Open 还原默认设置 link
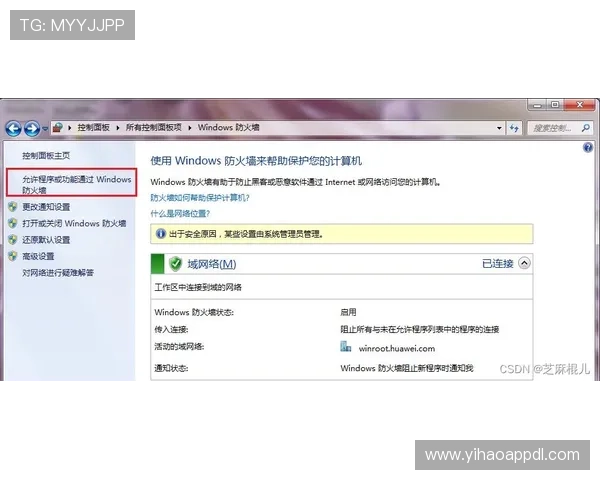 click(x=46, y=240)
